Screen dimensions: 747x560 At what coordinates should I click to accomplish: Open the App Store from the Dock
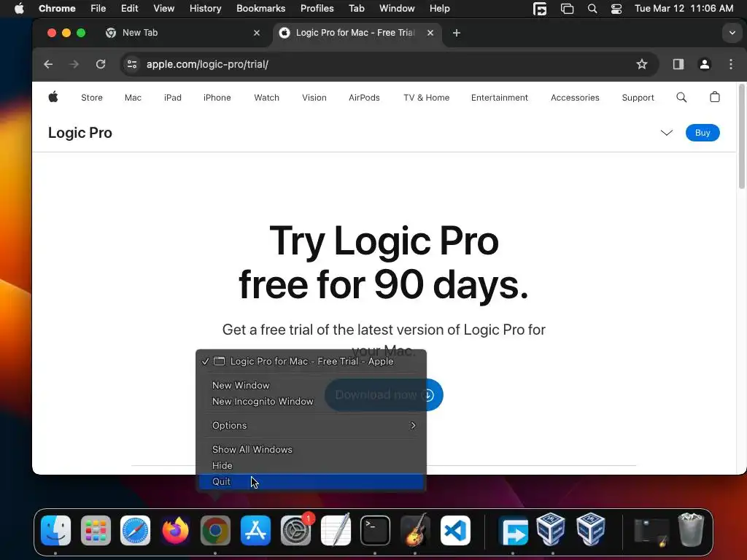[255, 531]
